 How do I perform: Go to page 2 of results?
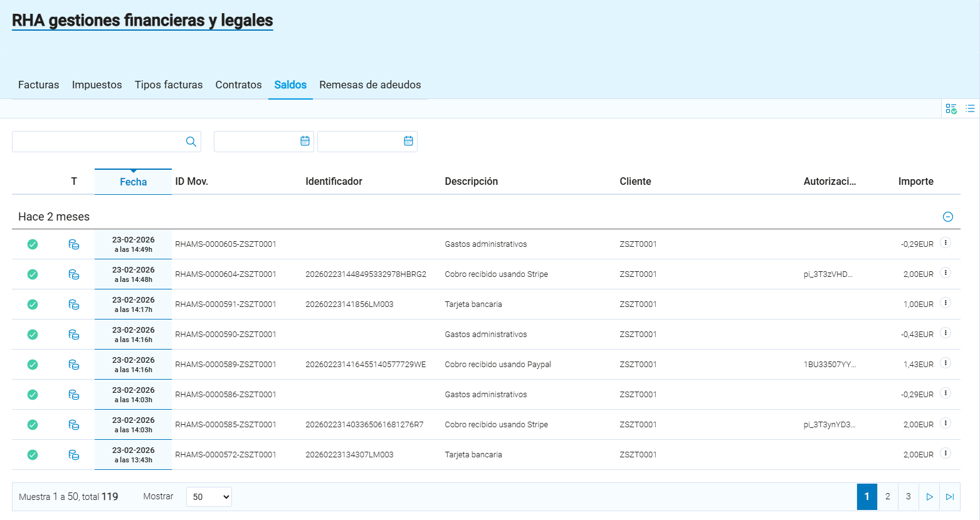click(x=887, y=497)
